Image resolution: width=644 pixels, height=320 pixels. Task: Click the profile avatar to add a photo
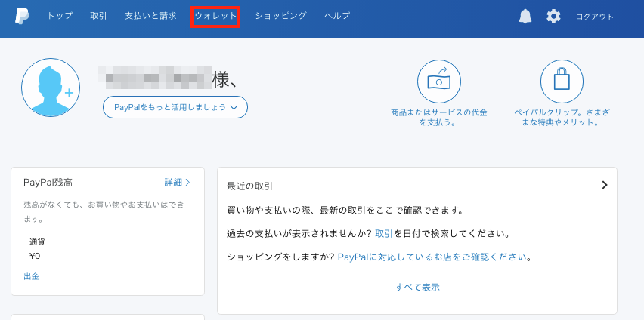(51, 88)
